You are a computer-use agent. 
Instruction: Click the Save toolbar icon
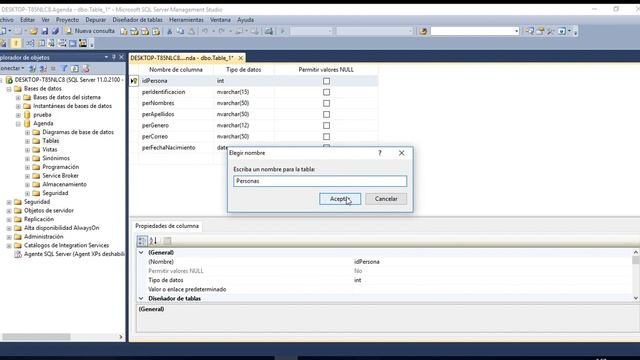[44, 31]
